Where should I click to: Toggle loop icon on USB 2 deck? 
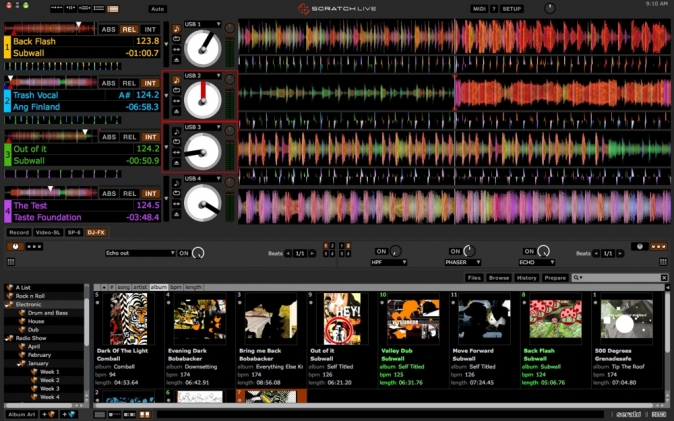click(x=176, y=90)
